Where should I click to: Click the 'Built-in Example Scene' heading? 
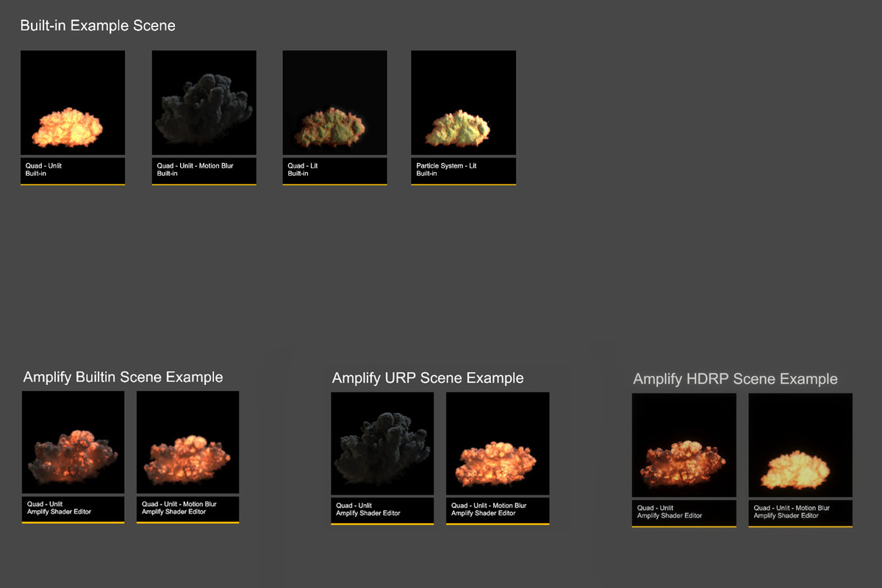click(x=98, y=26)
